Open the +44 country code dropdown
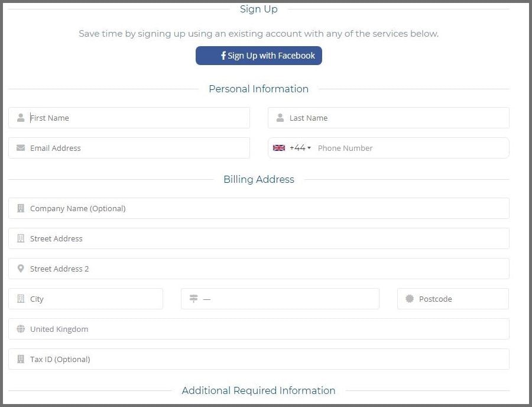Image resolution: width=532 pixels, height=407 pixels. click(300, 148)
